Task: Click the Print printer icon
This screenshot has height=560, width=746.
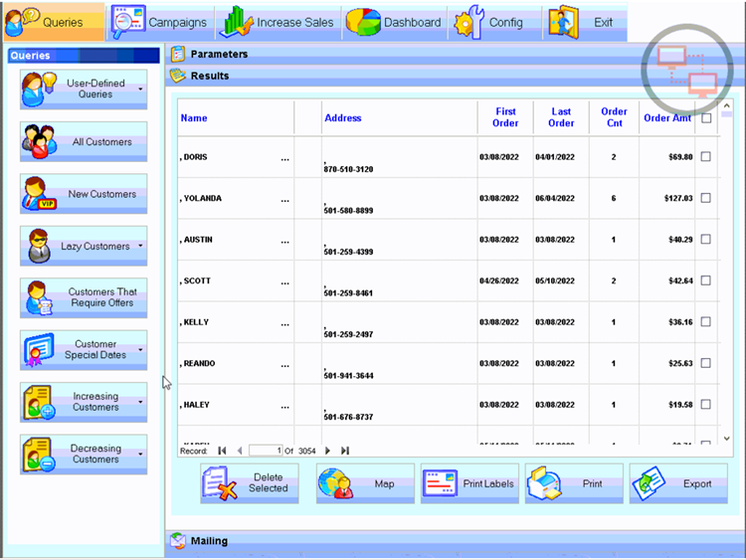Action: pyautogui.click(x=544, y=483)
